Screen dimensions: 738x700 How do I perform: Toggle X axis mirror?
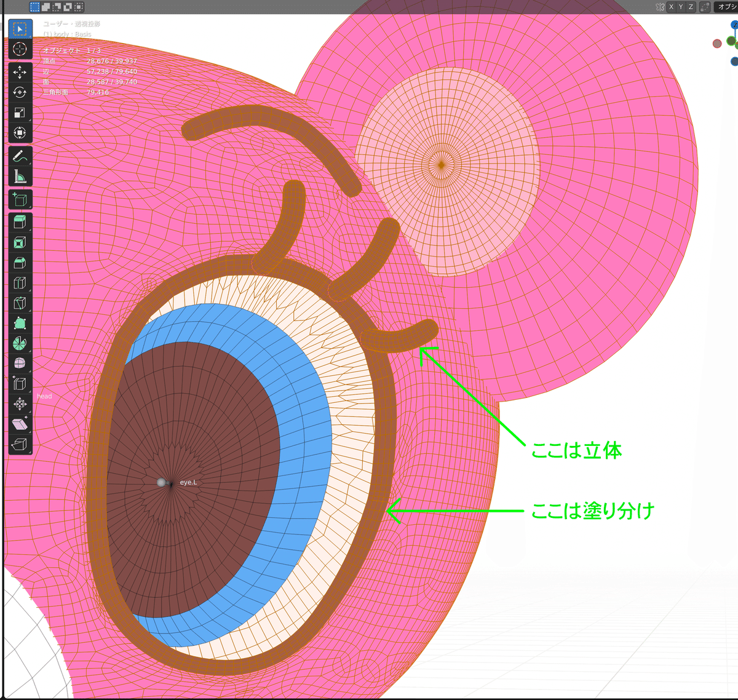coord(671,7)
